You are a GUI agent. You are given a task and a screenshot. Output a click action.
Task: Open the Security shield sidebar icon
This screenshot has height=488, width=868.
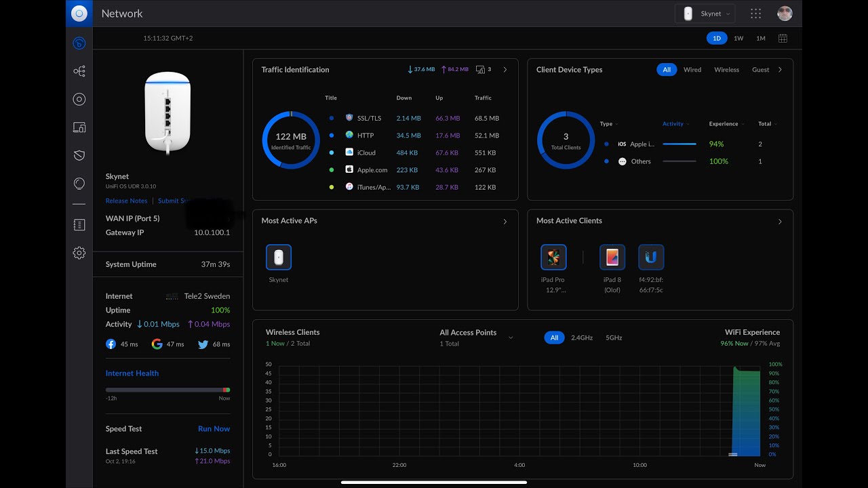coord(79,155)
